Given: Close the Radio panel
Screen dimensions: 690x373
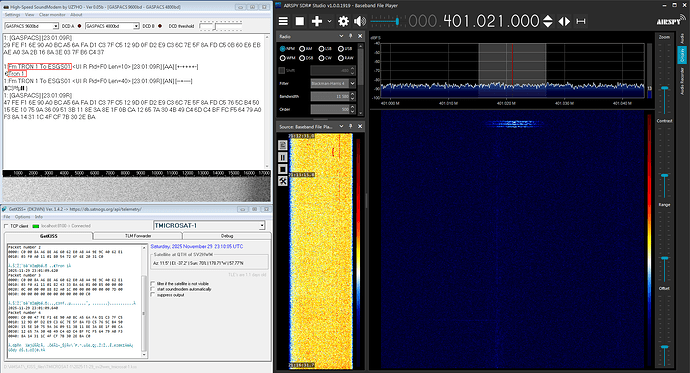Looking at the screenshot, I should [x=360, y=36].
